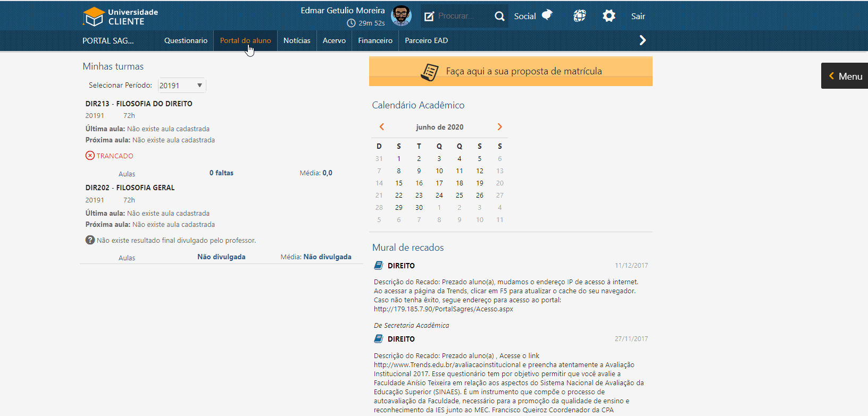Go to previous month in calendar

[x=381, y=127]
